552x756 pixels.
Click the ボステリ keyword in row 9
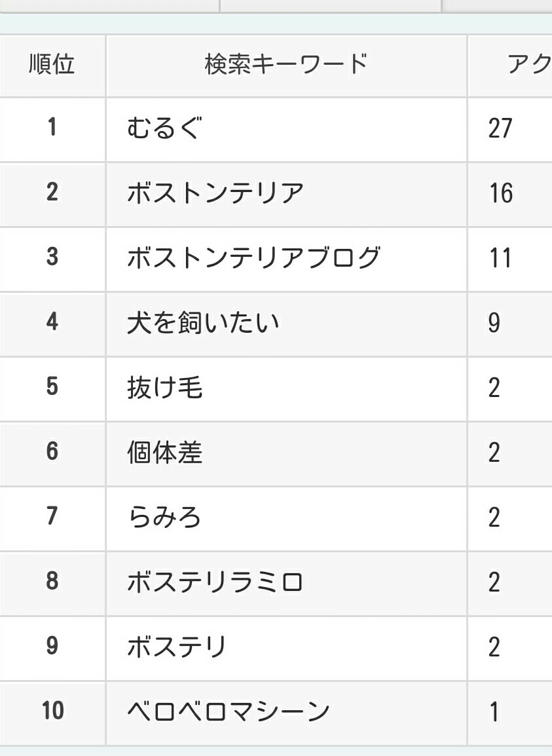tap(176, 647)
